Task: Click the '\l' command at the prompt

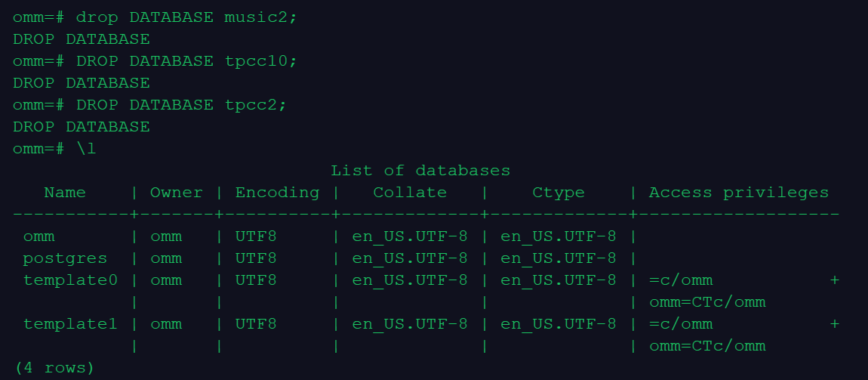Action: pyautogui.click(x=85, y=149)
